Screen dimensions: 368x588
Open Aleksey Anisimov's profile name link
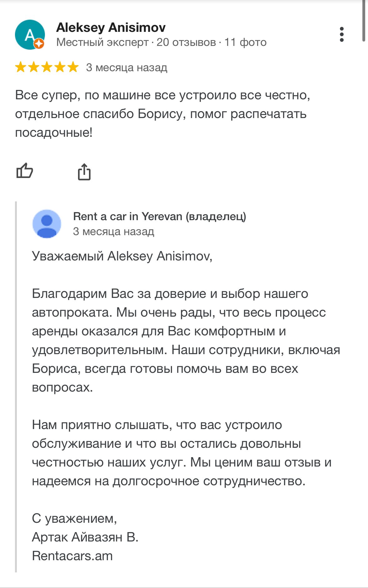pyautogui.click(x=111, y=28)
